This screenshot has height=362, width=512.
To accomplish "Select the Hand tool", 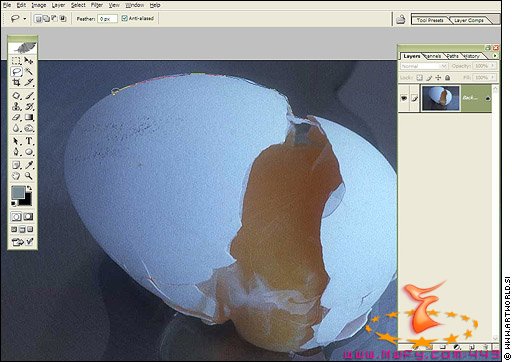I will tap(16, 176).
